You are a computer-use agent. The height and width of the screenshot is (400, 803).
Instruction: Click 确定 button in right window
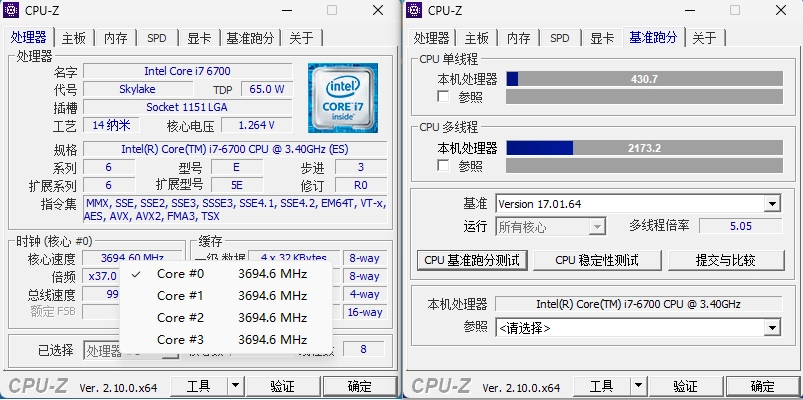click(763, 386)
